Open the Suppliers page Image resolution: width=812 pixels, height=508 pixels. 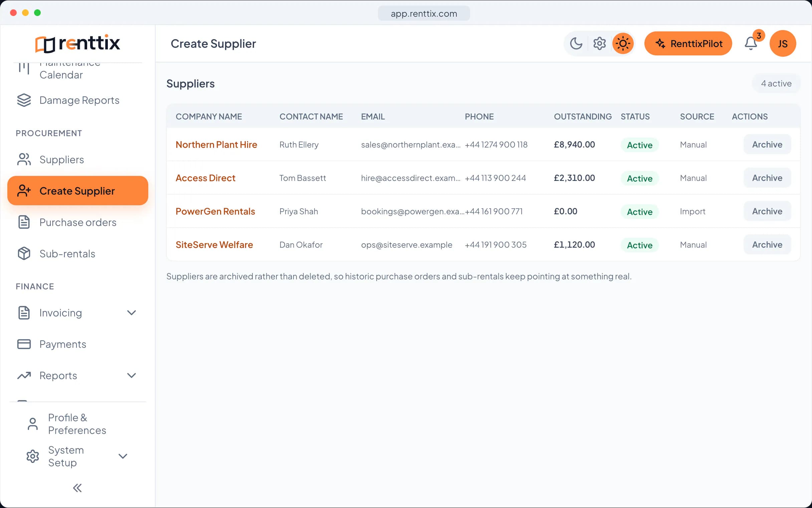[x=78, y=160]
